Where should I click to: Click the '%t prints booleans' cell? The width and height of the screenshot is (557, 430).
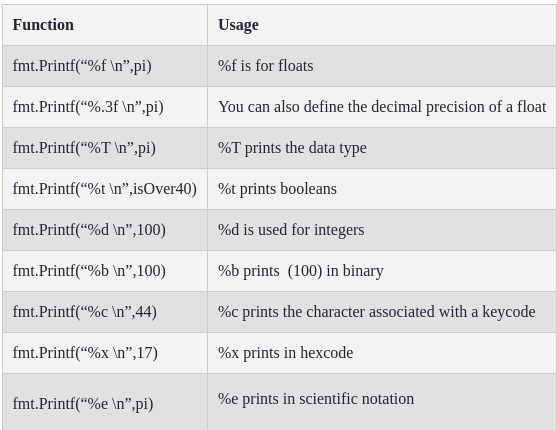click(x=382, y=189)
